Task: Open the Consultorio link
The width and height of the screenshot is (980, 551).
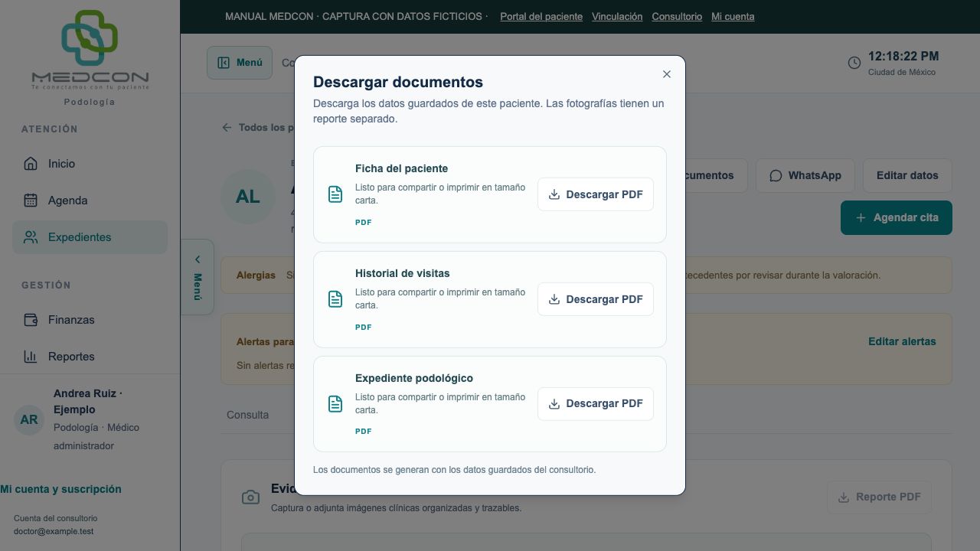Action: tap(677, 16)
